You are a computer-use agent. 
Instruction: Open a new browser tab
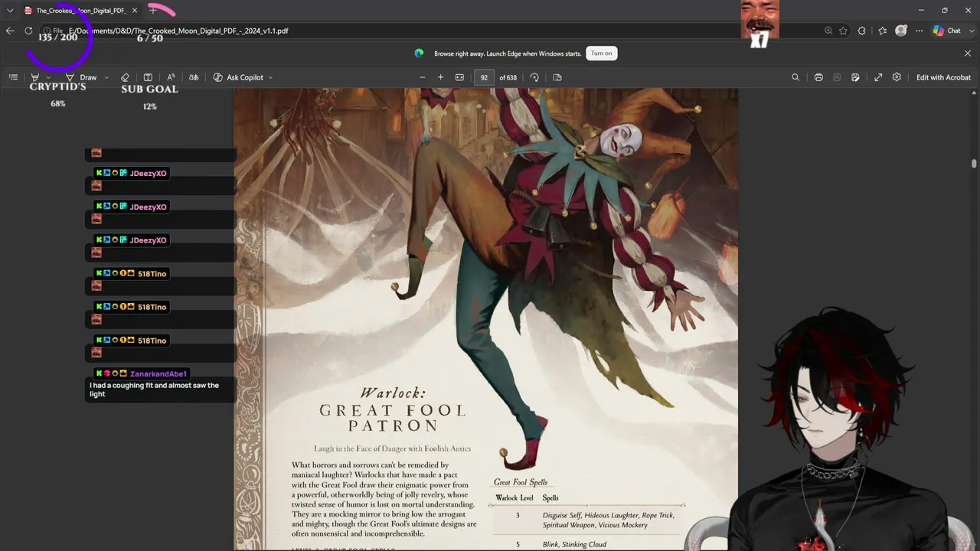pyautogui.click(x=153, y=11)
